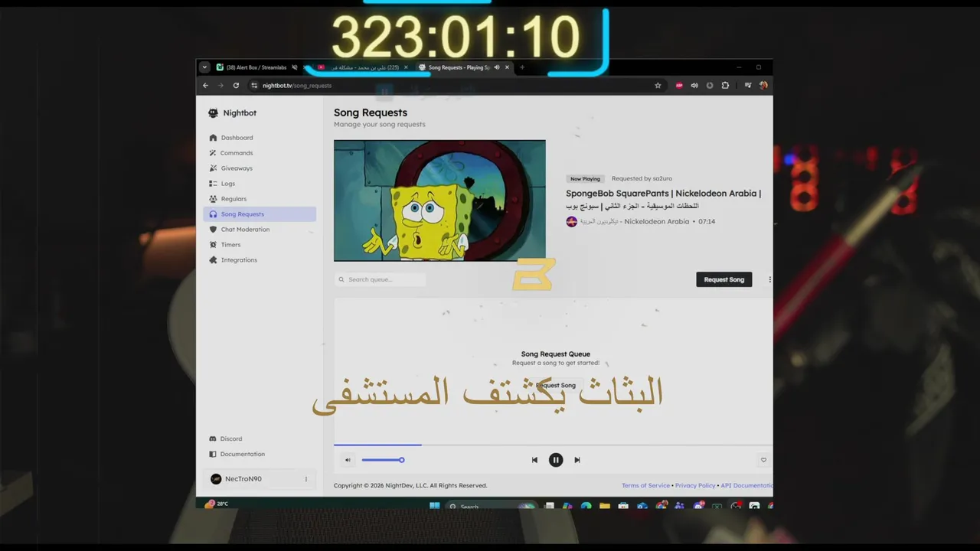Click the SpongeBob video thumbnail
This screenshot has height=551, width=980.
click(439, 201)
